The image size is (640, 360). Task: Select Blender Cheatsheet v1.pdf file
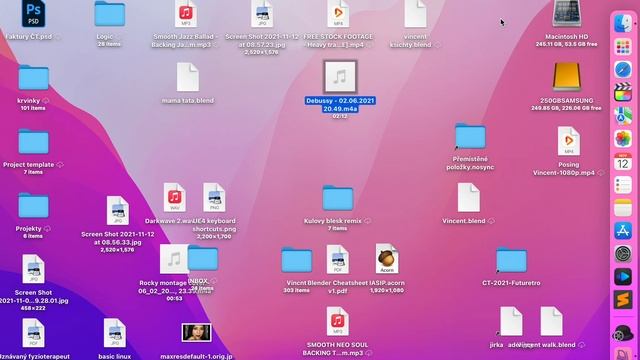(x=338, y=259)
